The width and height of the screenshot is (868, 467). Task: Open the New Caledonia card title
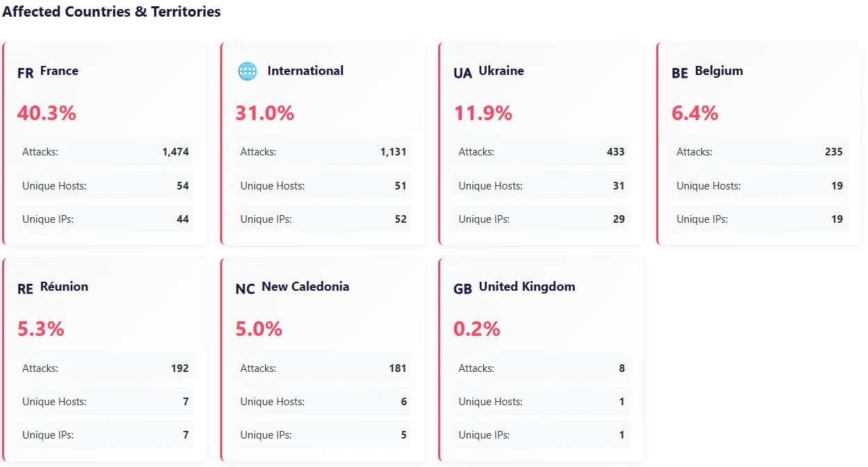306,287
